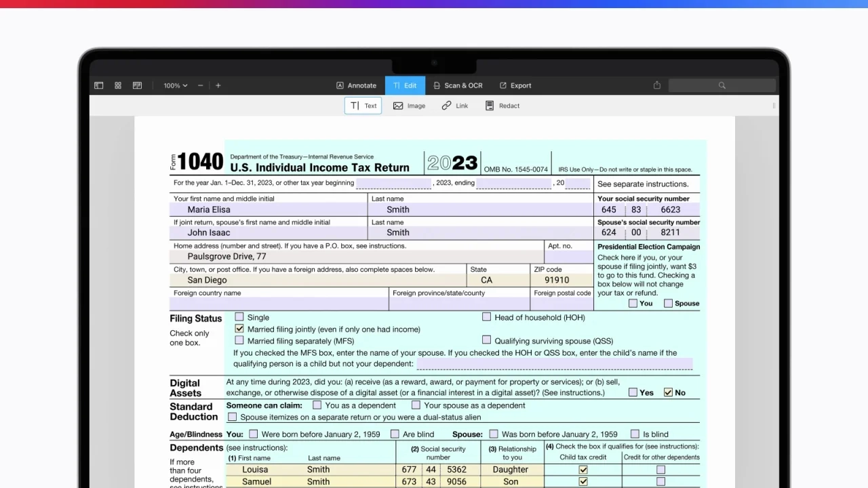Zoom out with the minus icon
Image resolution: width=868 pixels, height=488 pixels.
coord(201,85)
